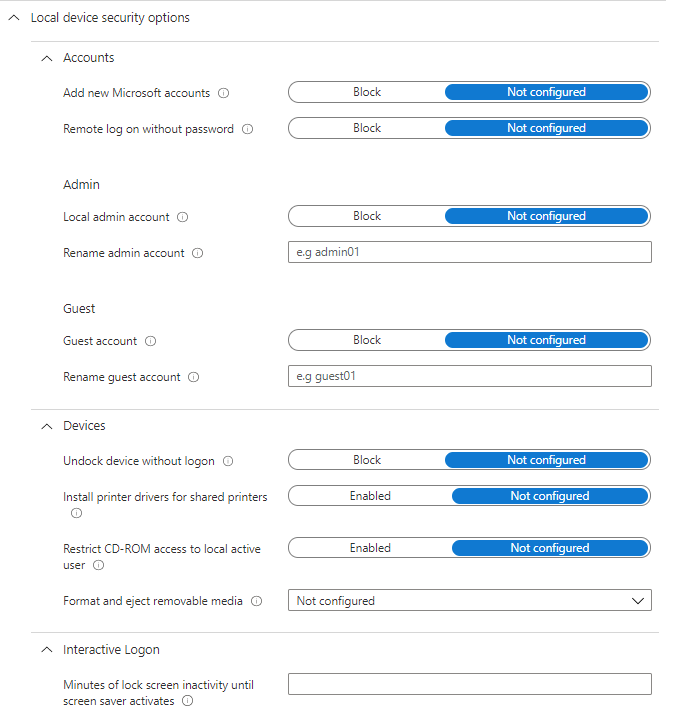Click the lock screen inactivity minutes field
The width and height of the screenshot is (684, 716).
[469, 684]
